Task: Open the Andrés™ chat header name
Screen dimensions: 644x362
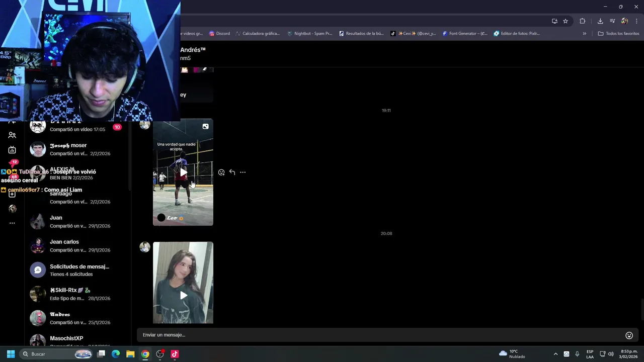Action: click(193, 50)
